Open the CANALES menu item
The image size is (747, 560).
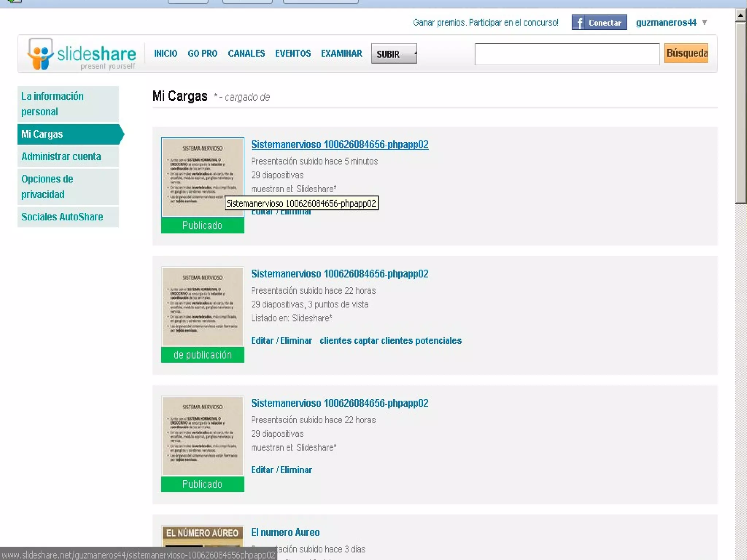tap(246, 54)
